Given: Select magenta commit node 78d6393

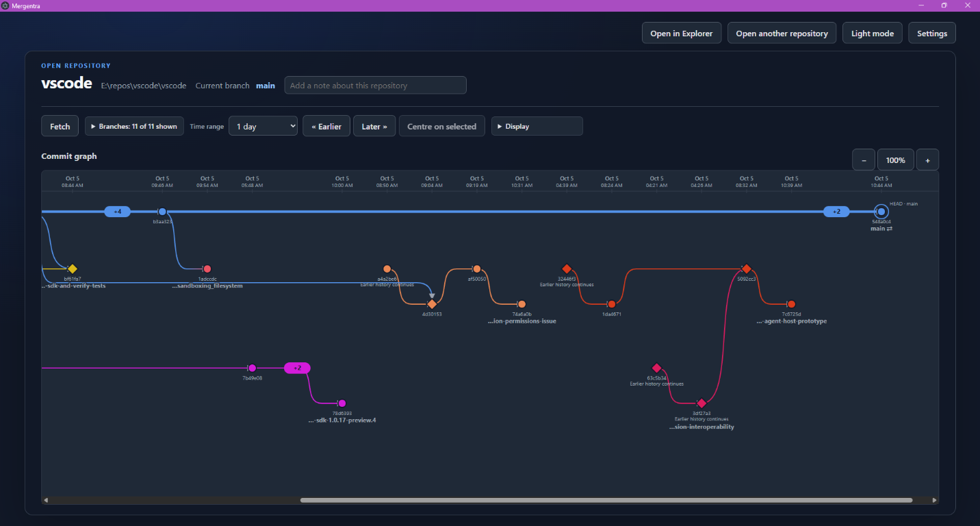Looking at the screenshot, I should (342, 403).
